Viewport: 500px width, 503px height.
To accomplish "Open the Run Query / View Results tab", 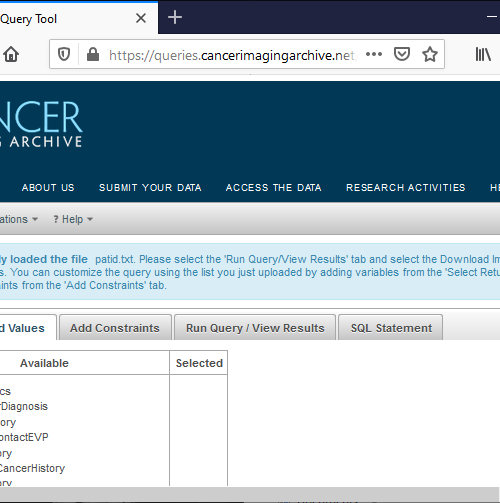I will pos(255,328).
